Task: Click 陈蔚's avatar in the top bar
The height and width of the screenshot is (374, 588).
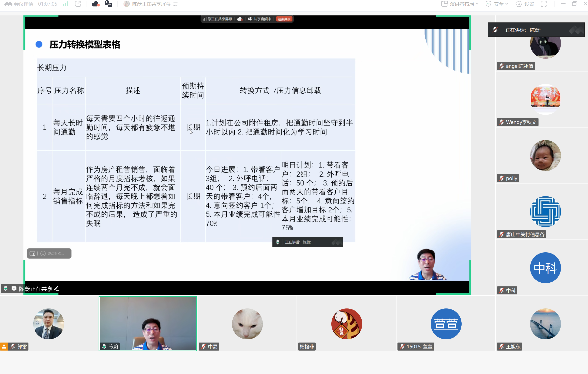Action: coord(126,4)
